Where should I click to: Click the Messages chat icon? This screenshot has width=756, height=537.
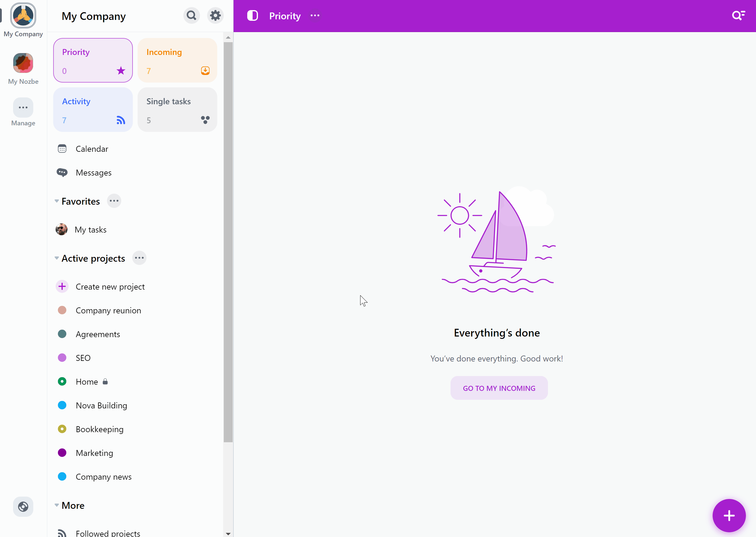tap(62, 172)
